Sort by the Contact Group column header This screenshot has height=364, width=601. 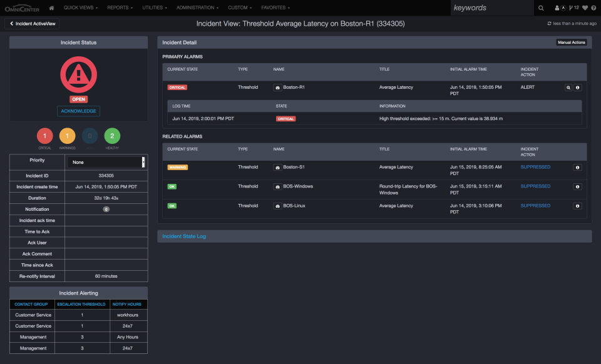pyautogui.click(x=31, y=305)
